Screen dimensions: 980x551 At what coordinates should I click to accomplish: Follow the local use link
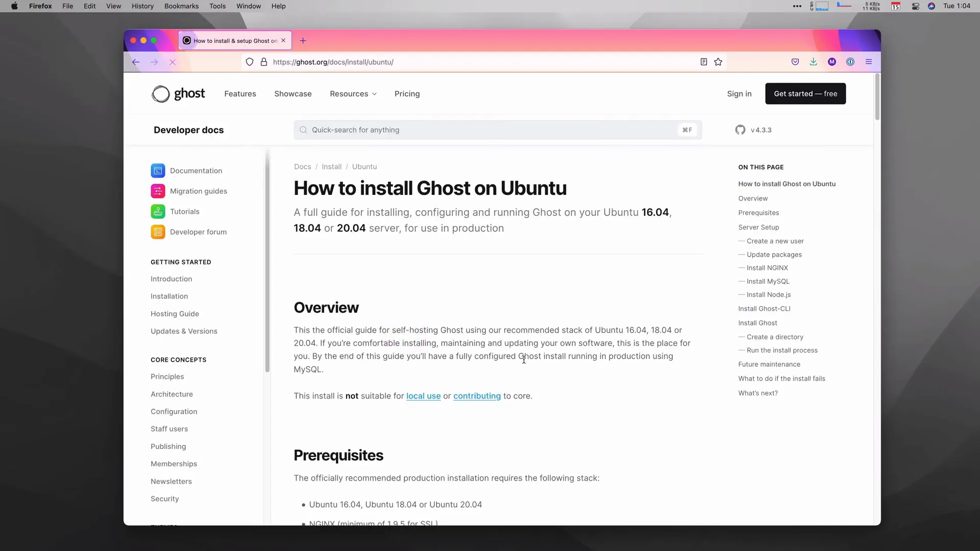424,396
